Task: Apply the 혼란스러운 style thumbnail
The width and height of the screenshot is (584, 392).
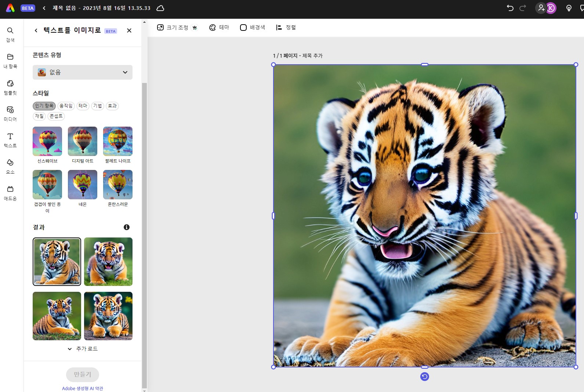Action: (x=118, y=185)
